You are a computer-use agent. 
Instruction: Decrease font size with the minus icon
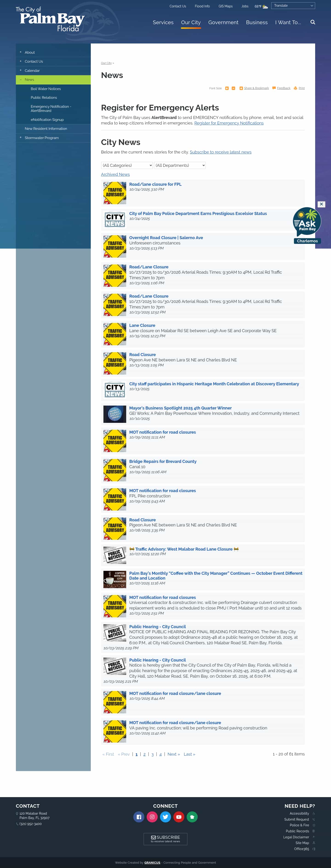coord(233,88)
